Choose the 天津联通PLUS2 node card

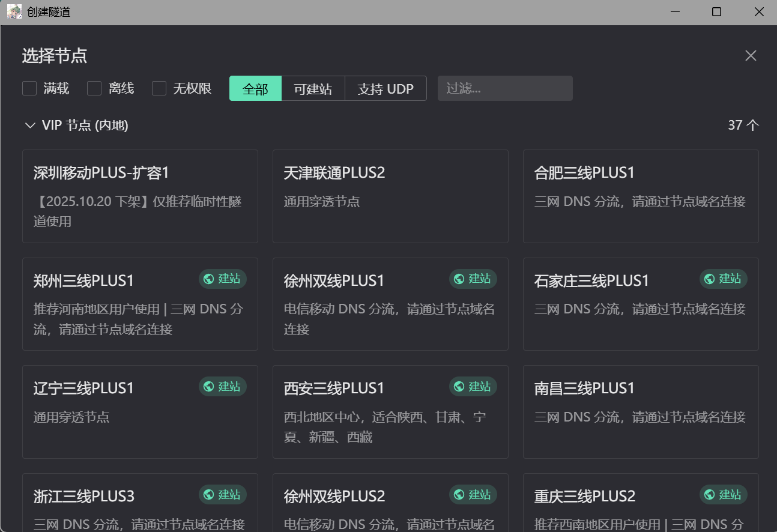click(x=390, y=196)
